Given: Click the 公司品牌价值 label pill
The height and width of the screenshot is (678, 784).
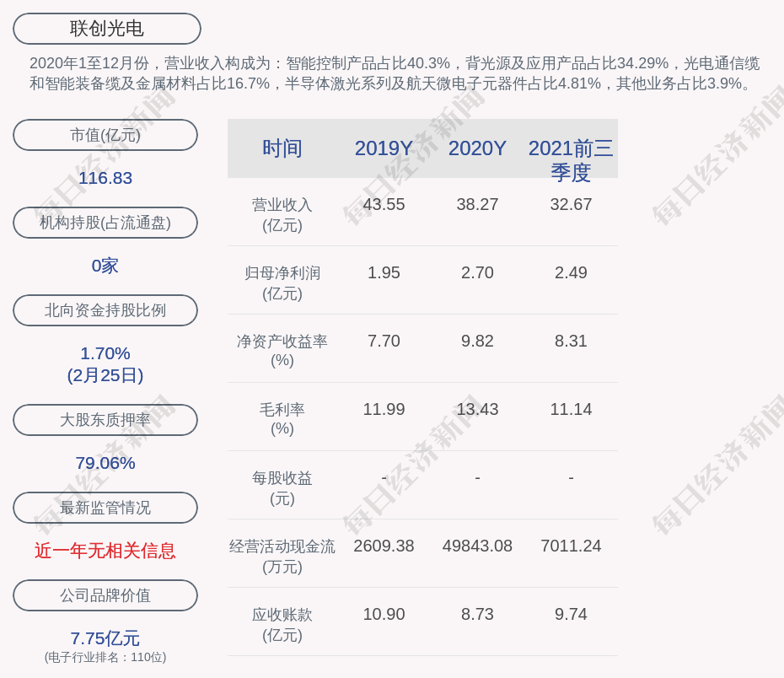Looking at the screenshot, I should (x=105, y=595).
